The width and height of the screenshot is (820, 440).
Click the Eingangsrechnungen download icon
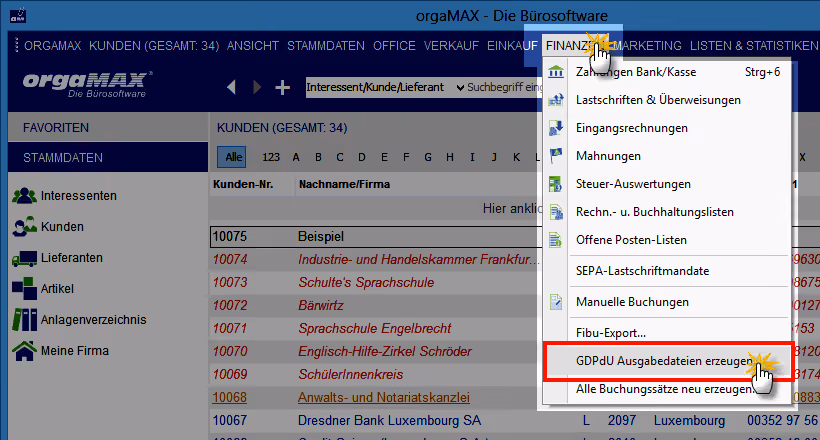[555, 128]
